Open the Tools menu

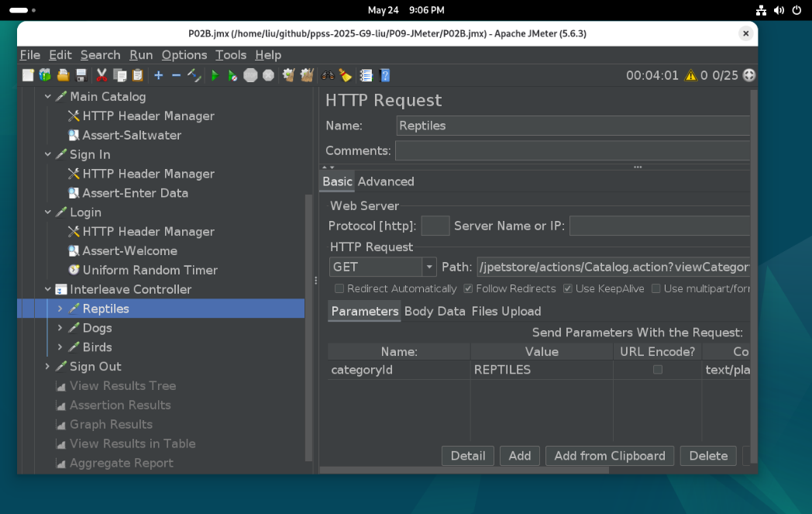231,55
